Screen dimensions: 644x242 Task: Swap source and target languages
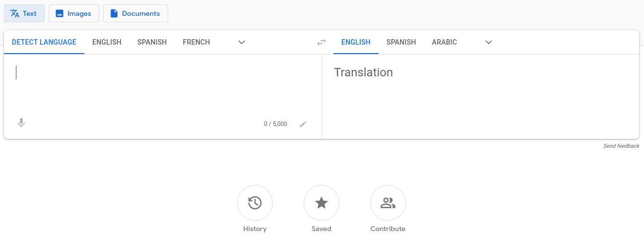[x=322, y=42]
